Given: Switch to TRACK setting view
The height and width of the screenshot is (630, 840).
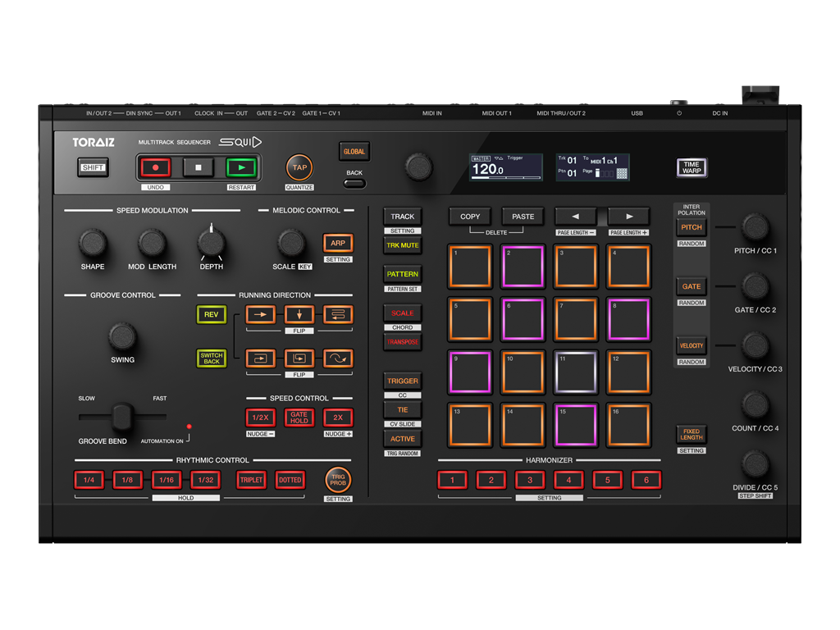Looking at the screenshot, I should click(x=402, y=216).
